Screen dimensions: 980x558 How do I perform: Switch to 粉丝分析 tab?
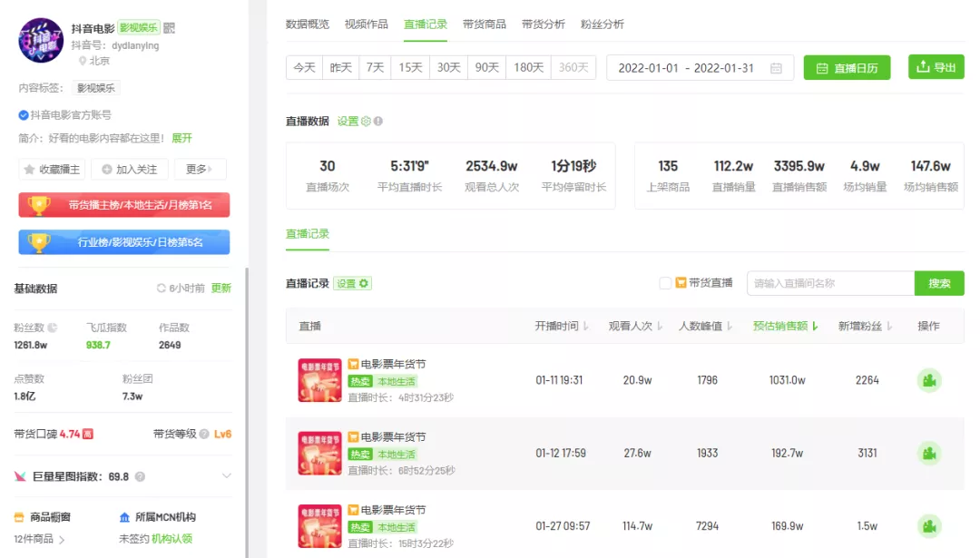click(602, 24)
